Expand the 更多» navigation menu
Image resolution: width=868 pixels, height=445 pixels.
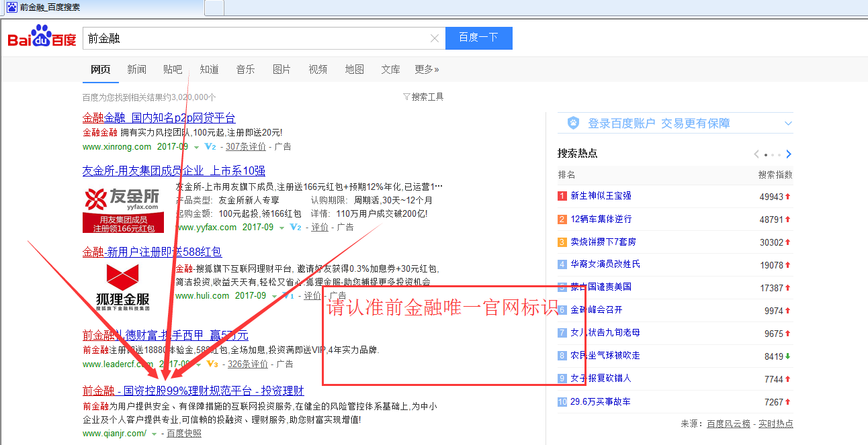[x=426, y=69]
